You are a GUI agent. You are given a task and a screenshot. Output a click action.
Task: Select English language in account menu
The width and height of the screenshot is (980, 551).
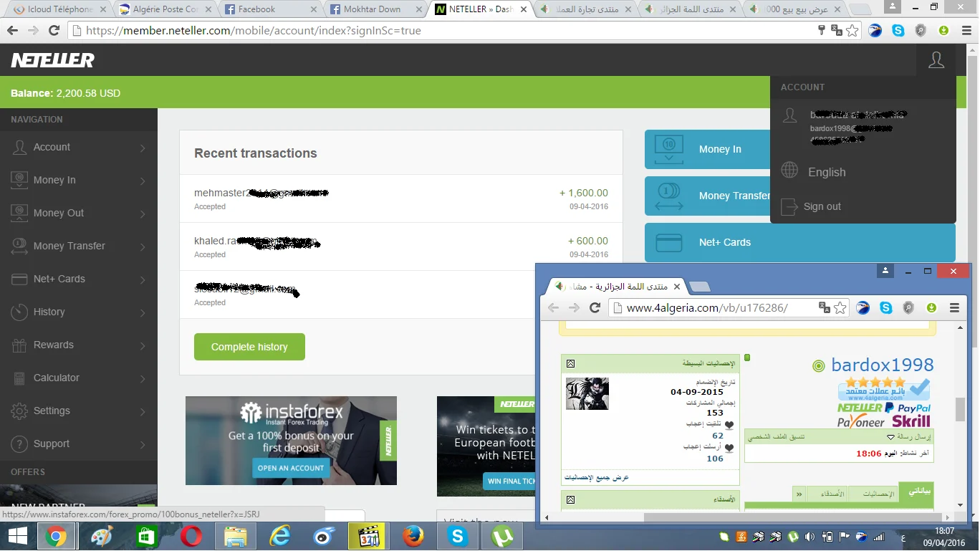[x=827, y=172]
